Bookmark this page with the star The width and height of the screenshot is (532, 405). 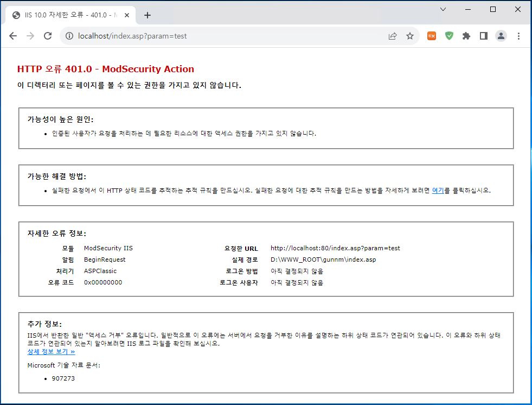(x=410, y=36)
